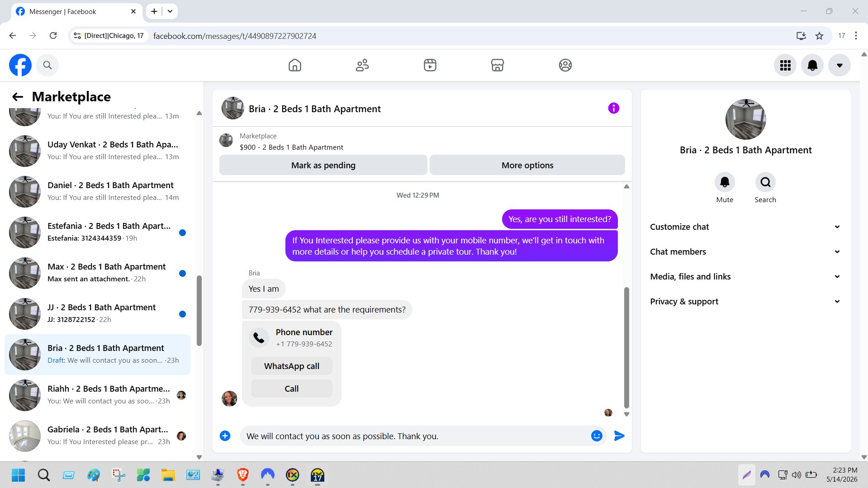
Task: Click the Facebook logo
Action: tap(20, 65)
